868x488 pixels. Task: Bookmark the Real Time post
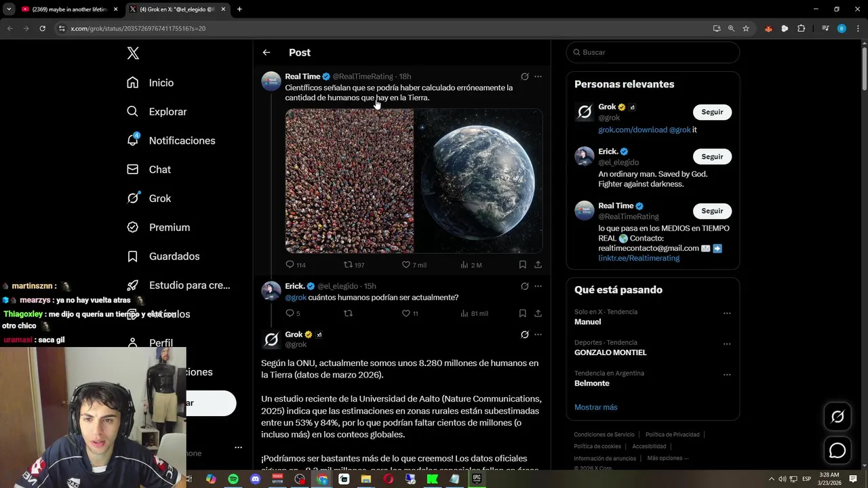coord(522,264)
